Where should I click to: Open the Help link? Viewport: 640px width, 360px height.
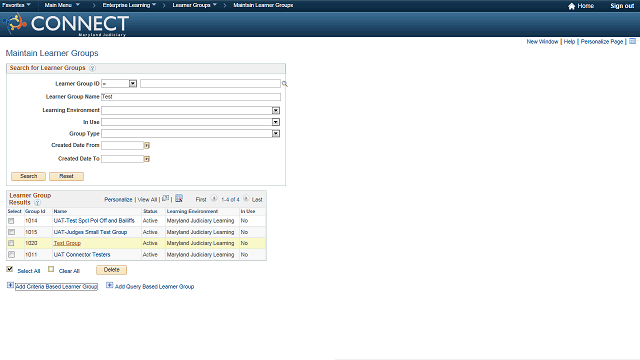(x=569, y=42)
